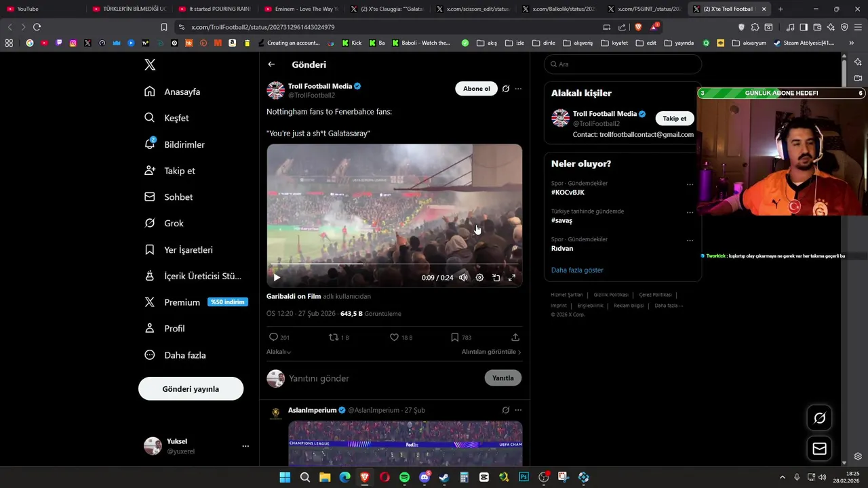Image resolution: width=868 pixels, height=488 pixels.
Task: Click Brave Shields icon in address bar
Action: pyautogui.click(x=638, y=27)
